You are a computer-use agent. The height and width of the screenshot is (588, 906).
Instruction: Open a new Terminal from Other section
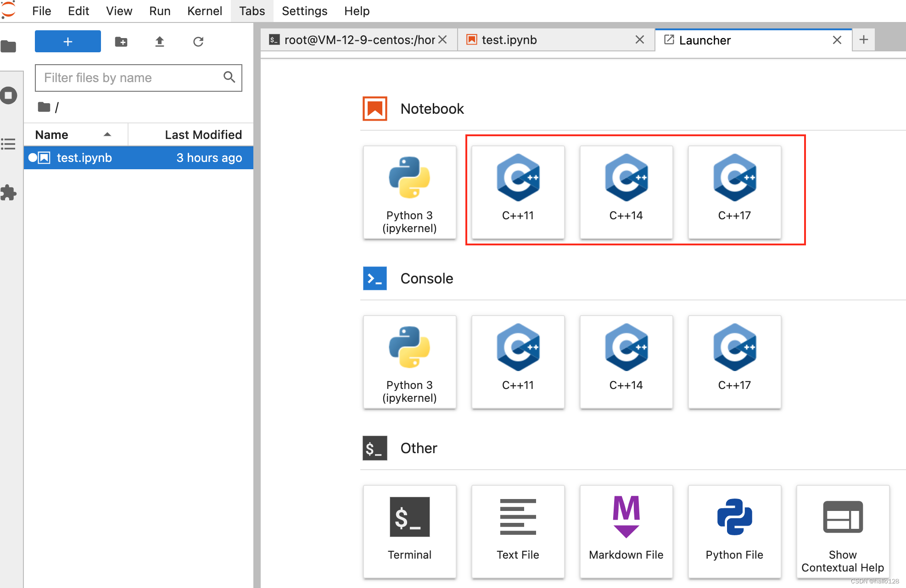click(409, 531)
